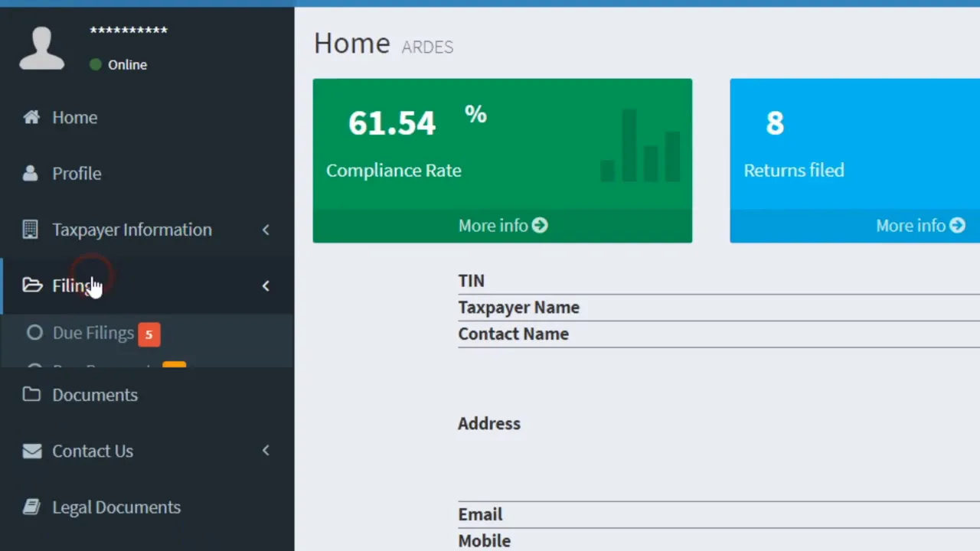Click the user avatar icon
Screen dimensions: 980x551
41,48
